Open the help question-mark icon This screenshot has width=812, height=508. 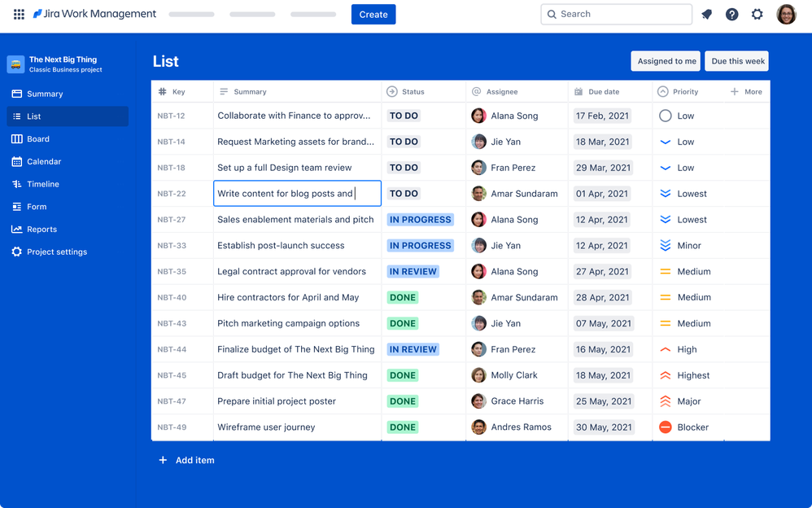pos(731,14)
